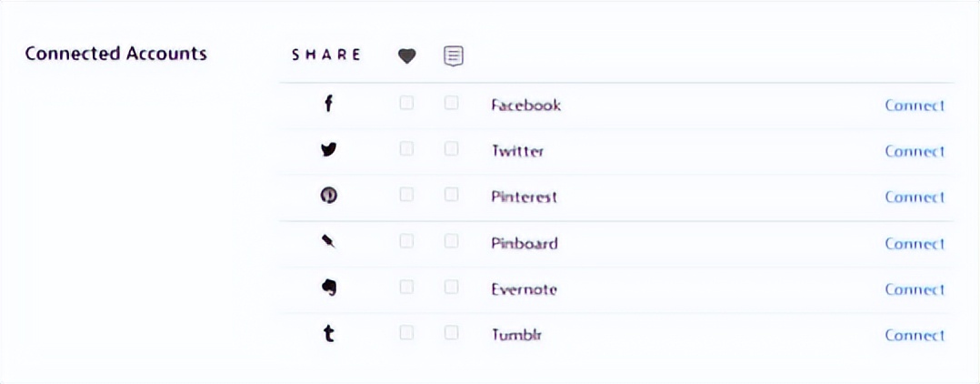
Task: Click Connect next to Pinboard
Action: (915, 243)
